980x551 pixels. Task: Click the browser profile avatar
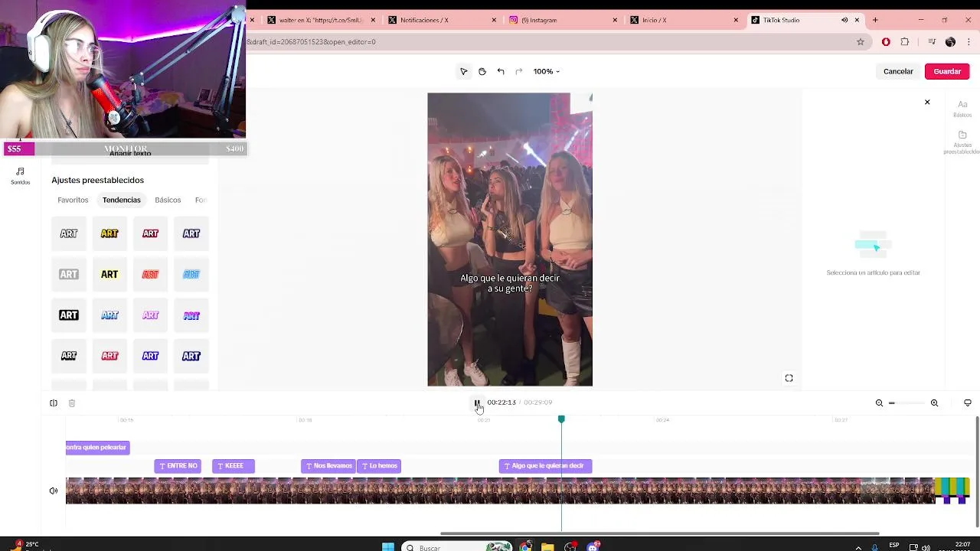click(951, 42)
